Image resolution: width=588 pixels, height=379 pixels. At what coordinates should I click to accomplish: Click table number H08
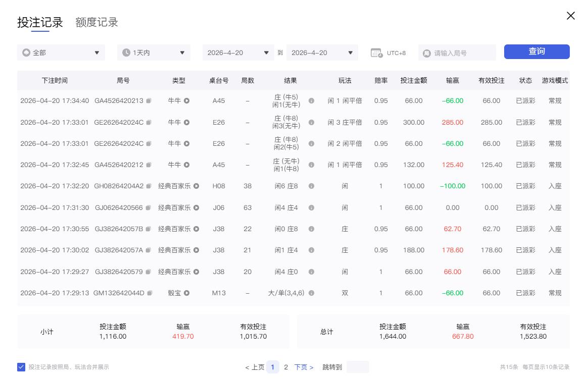pyautogui.click(x=219, y=186)
